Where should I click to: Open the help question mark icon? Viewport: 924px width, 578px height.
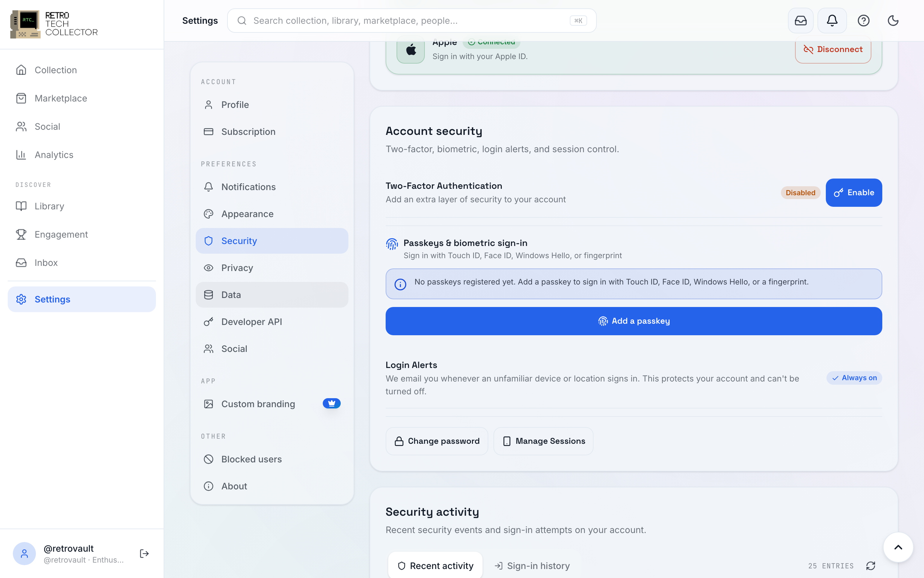(x=864, y=21)
